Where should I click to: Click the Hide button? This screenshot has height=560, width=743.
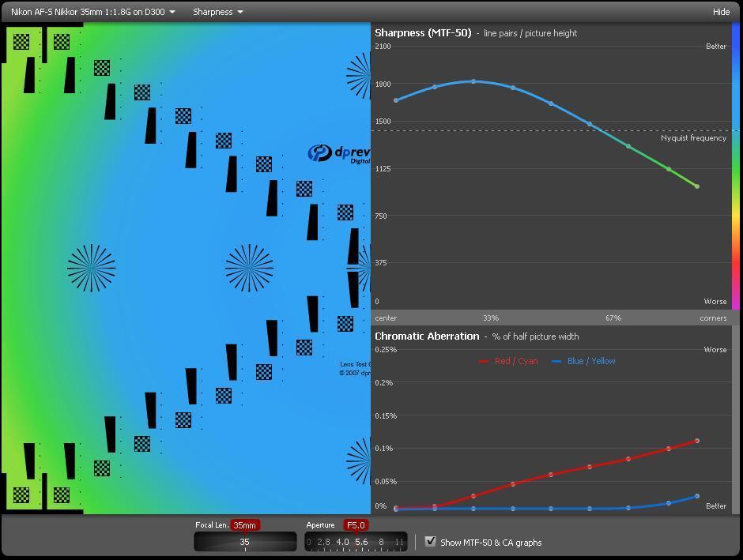pyautogui.click(x=721, y=12)
